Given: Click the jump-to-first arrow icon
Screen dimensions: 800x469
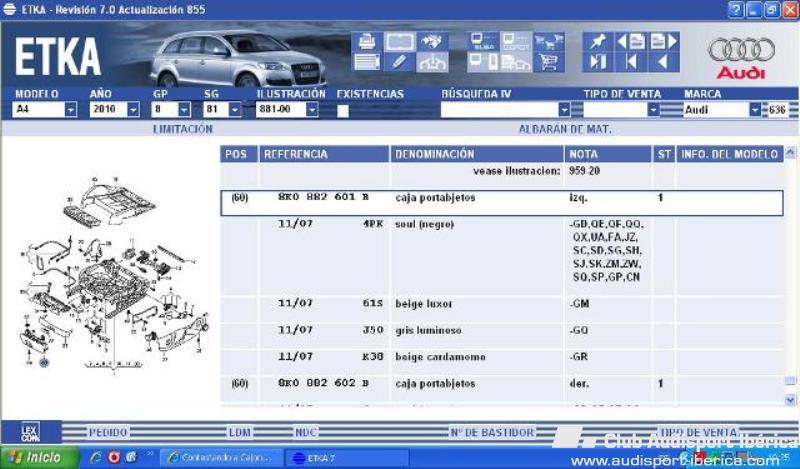Looking at the screenshot, I should 631,62.
